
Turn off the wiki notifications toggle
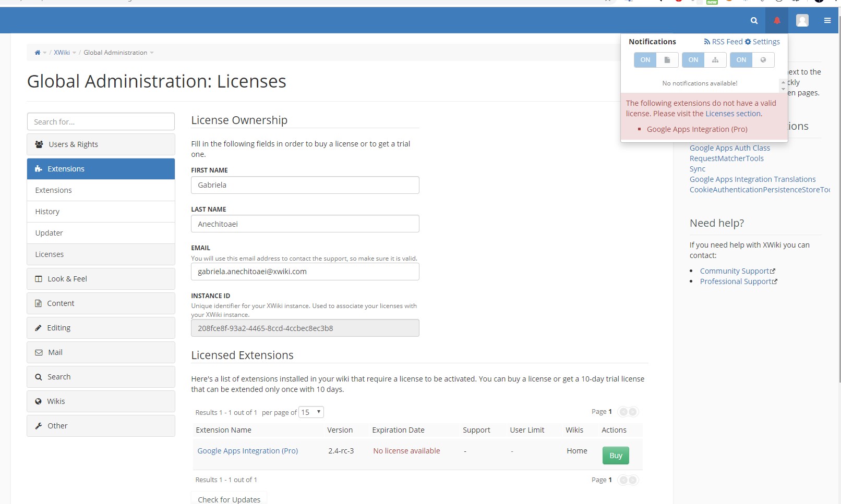coord(693,59)
